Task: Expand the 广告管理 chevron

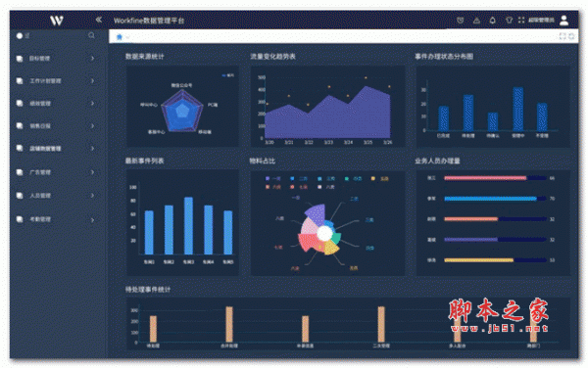Action: [92, 172]
